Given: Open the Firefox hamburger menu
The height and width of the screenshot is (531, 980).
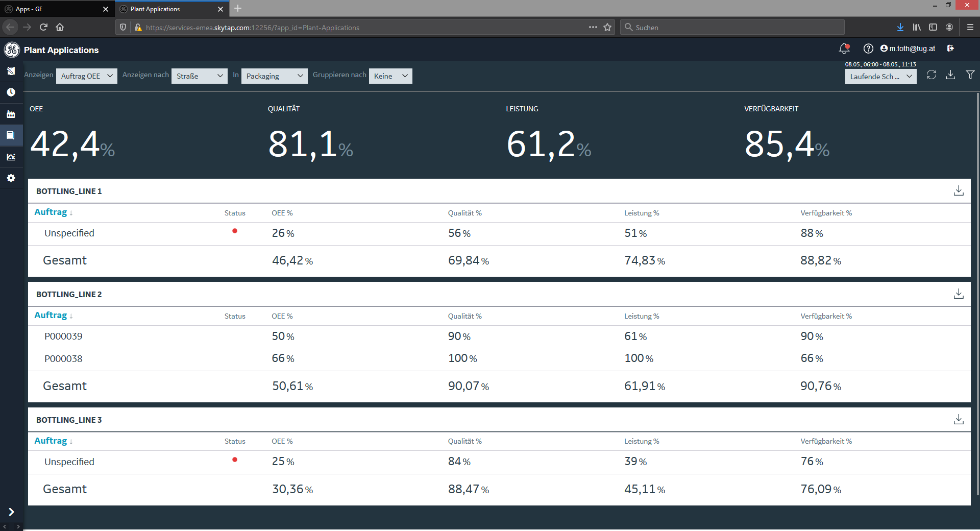Looking at the screenshot, I should (970, 27).
